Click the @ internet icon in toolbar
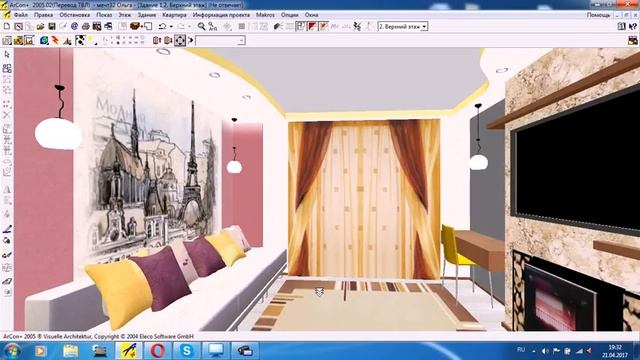Viewport: 640px width, 360px height. point(74,26)
